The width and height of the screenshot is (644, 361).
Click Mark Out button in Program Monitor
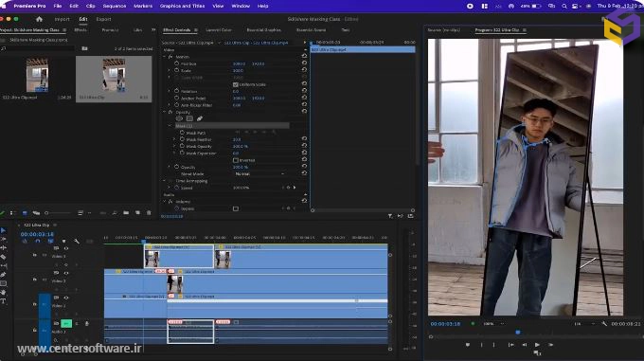click(494, 345)
